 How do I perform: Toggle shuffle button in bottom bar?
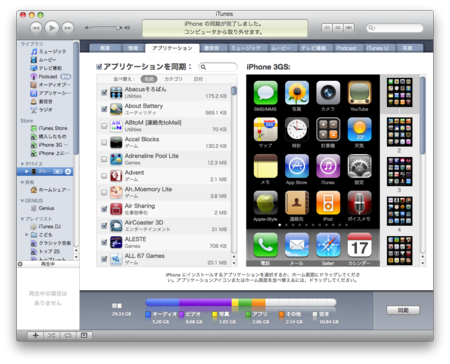tap(52, 335)
